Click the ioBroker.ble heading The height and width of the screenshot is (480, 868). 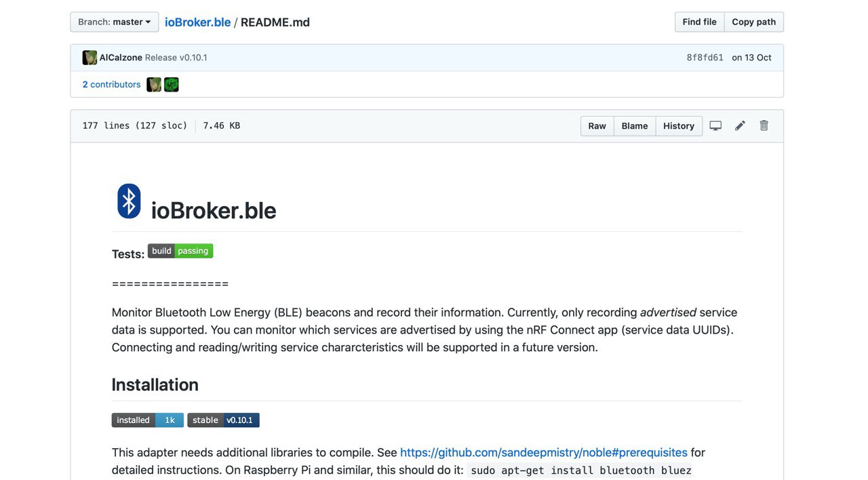(x=214, y=211)
